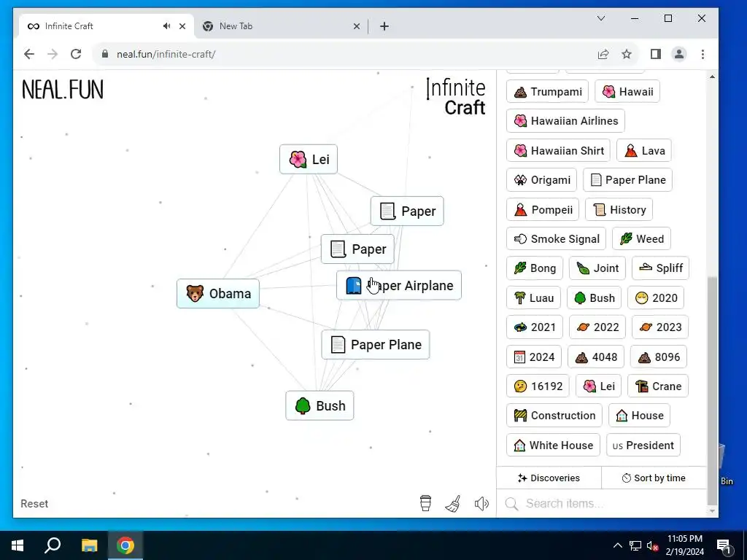Select the History sidebar item

click(x=619, y=209)
